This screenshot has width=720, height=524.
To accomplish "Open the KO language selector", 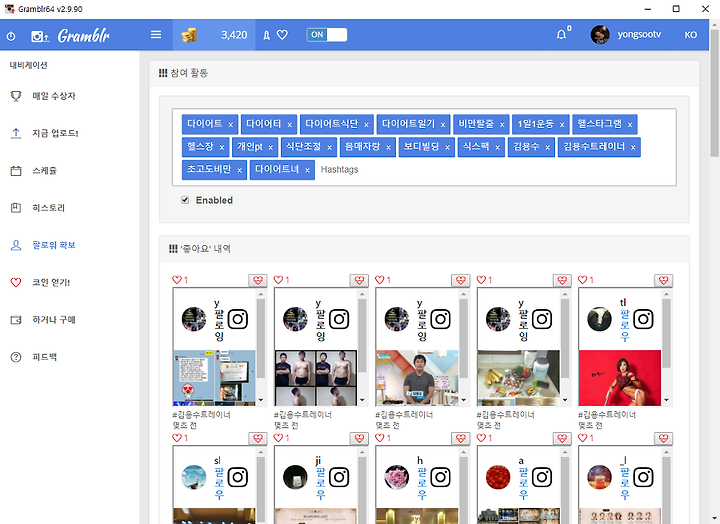I will pos(691,35).
